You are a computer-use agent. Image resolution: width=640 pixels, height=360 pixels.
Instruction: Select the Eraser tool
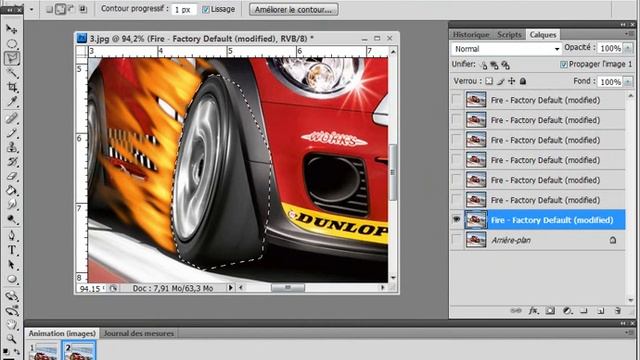click(11, 176)
